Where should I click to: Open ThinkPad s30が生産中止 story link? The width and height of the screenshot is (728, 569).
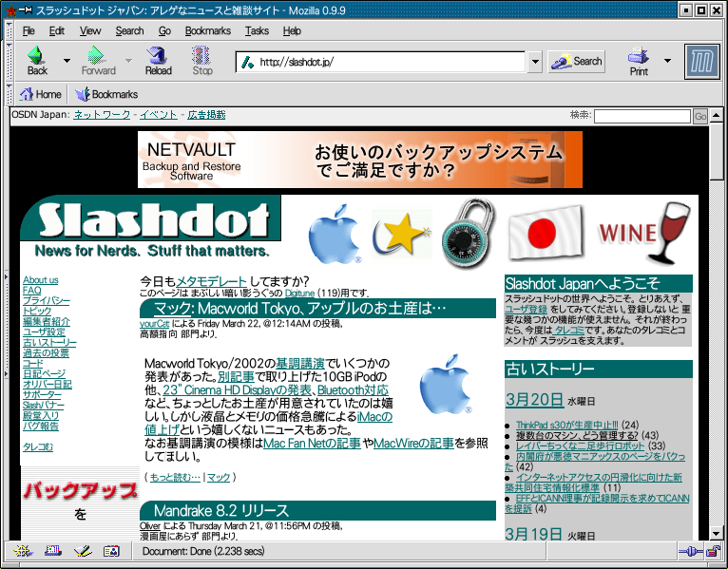566,425
